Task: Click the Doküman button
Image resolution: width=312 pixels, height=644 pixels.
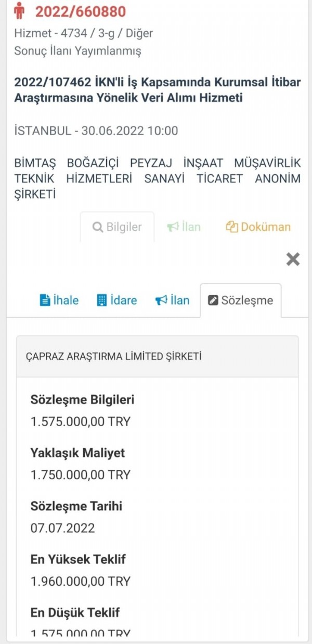Action: click(259, 227)
